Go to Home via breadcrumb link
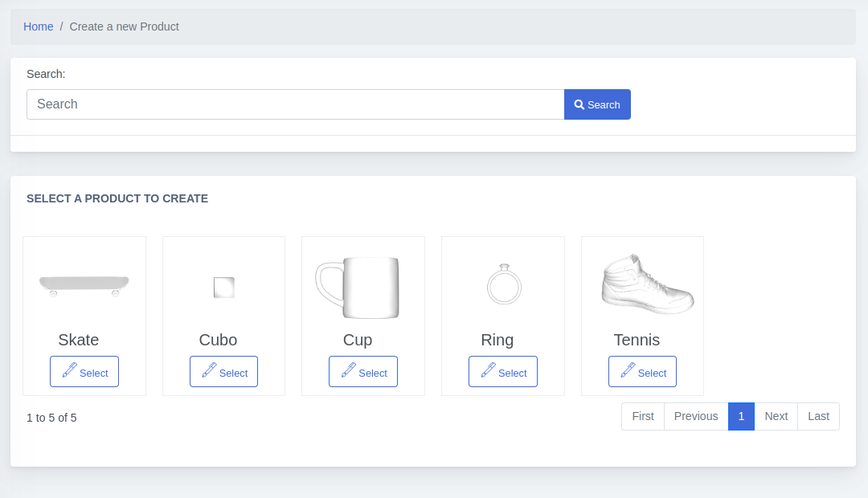The height and width of the screenshot is (498, 868). [39, 27]
